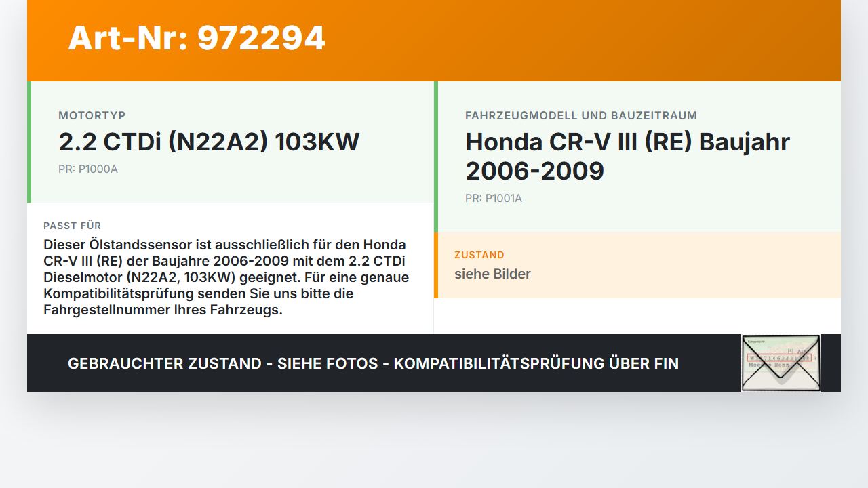
Task: Open the FAHRZEUGMODELL UND BAUZEITRAUM panel
Action: pos(580,115)
